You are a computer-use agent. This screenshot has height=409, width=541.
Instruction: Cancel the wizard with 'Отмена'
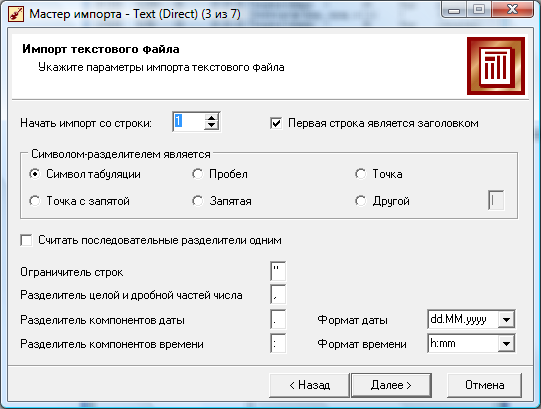click(484, 385)
